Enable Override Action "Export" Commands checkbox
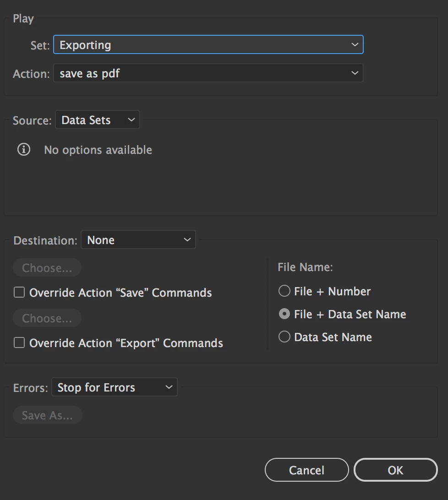 tap(19, 343)
